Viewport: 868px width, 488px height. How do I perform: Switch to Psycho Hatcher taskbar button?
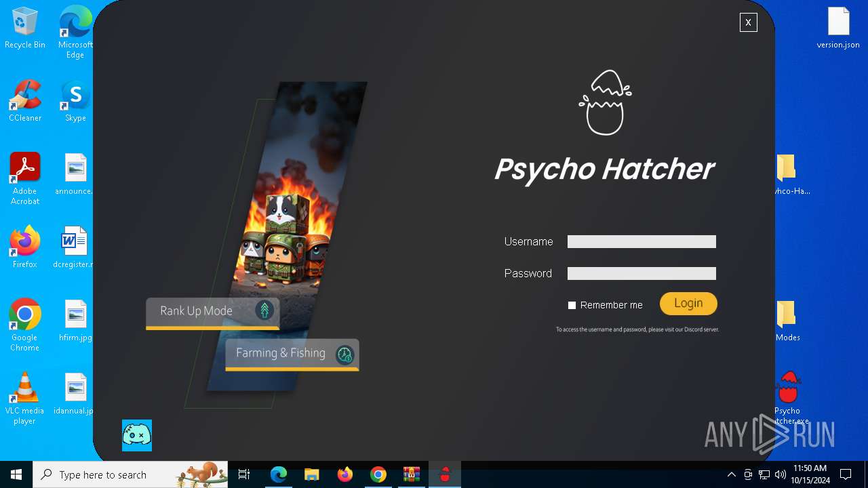(445, 474)
